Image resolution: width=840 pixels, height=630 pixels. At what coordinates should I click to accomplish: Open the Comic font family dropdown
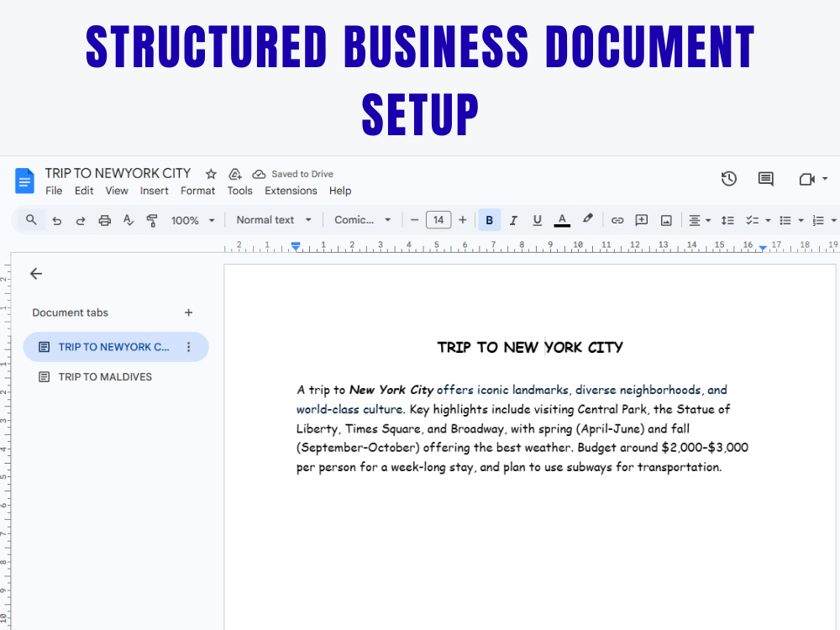(363, 220)
